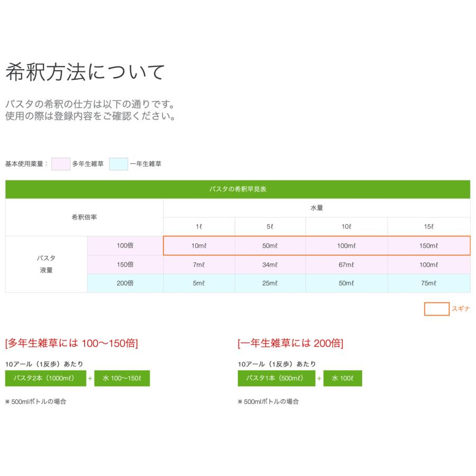Select the 200倍 dilution ratio cell
476x476 pixels.
point(124,283)
